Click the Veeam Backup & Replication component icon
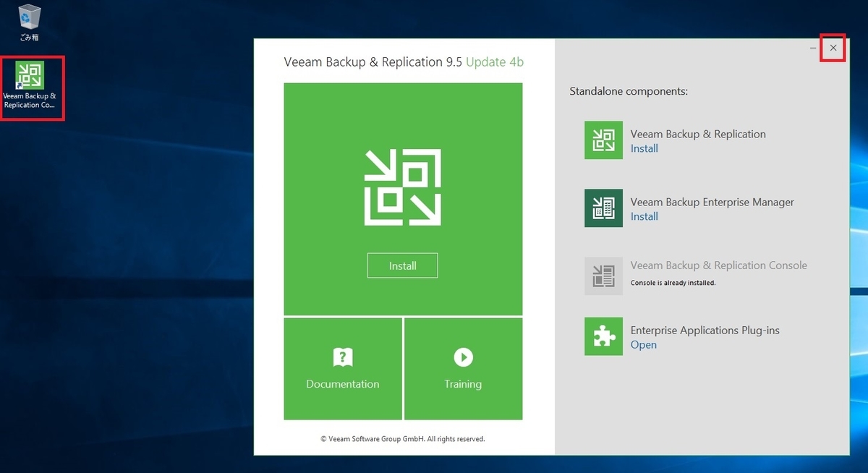Screen dimensions: 868x473 (x=603, y=140)
